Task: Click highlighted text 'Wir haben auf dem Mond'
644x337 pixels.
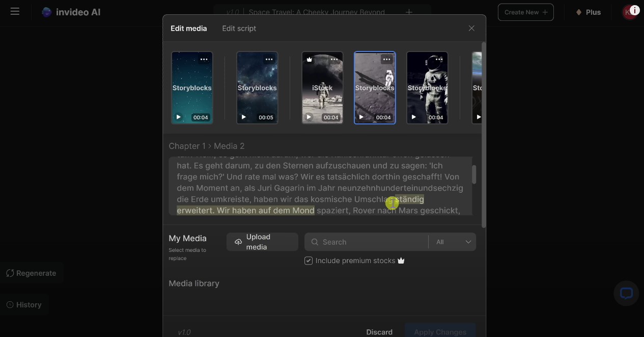Action: point(266,210)
